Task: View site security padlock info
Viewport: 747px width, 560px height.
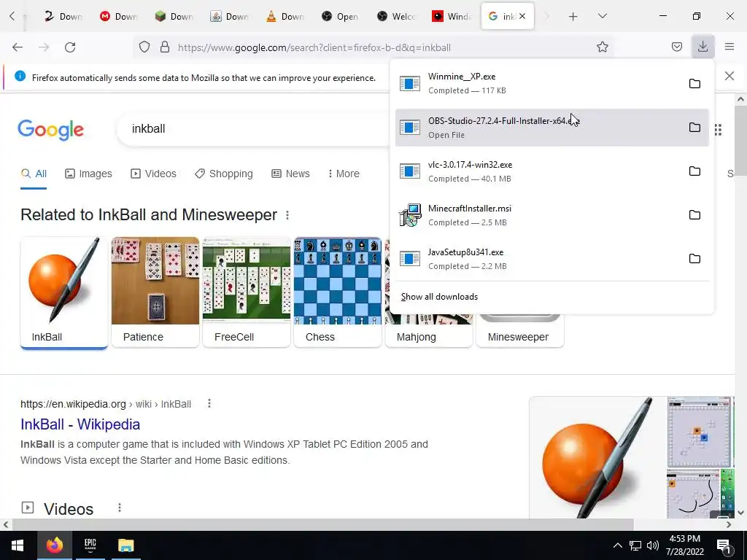Action: 165,47
